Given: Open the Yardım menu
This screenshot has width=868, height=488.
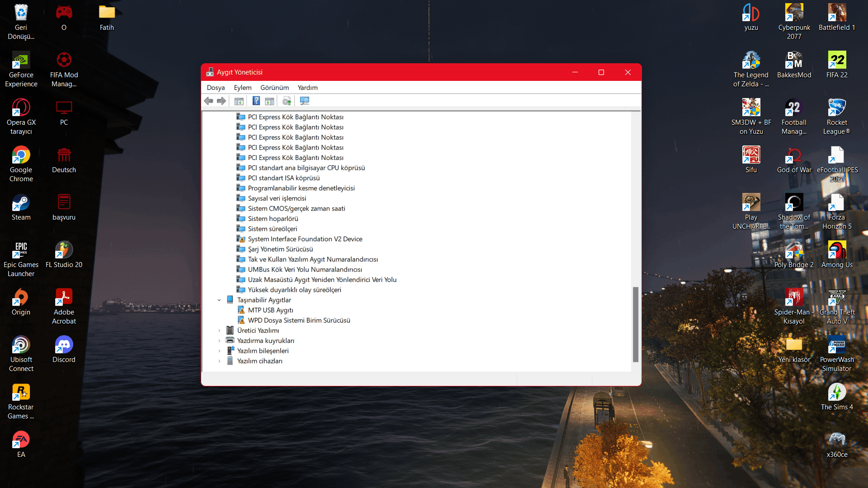Looking at the screenshot, I should point(307,88).
